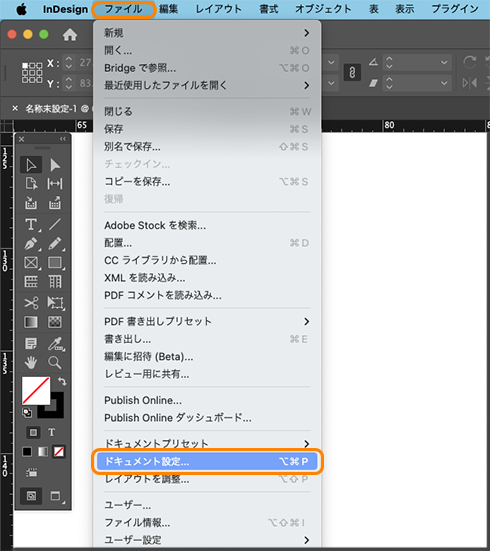The width and height of the screenshot is (490, 551).
Task: Select the Note tool
Action: [x=31, y=343]
